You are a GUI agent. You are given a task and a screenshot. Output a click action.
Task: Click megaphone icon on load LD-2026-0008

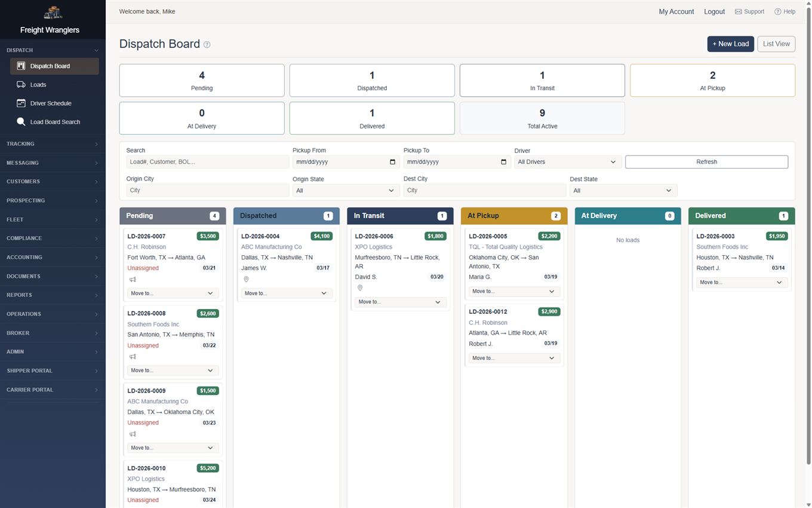133,357
